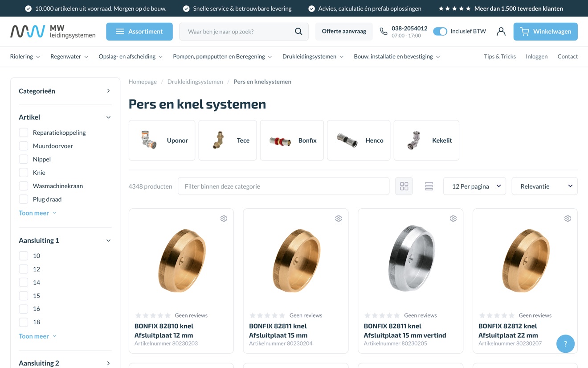Open the Henco brand tile

pyautogui.click(x=359, y=140)
